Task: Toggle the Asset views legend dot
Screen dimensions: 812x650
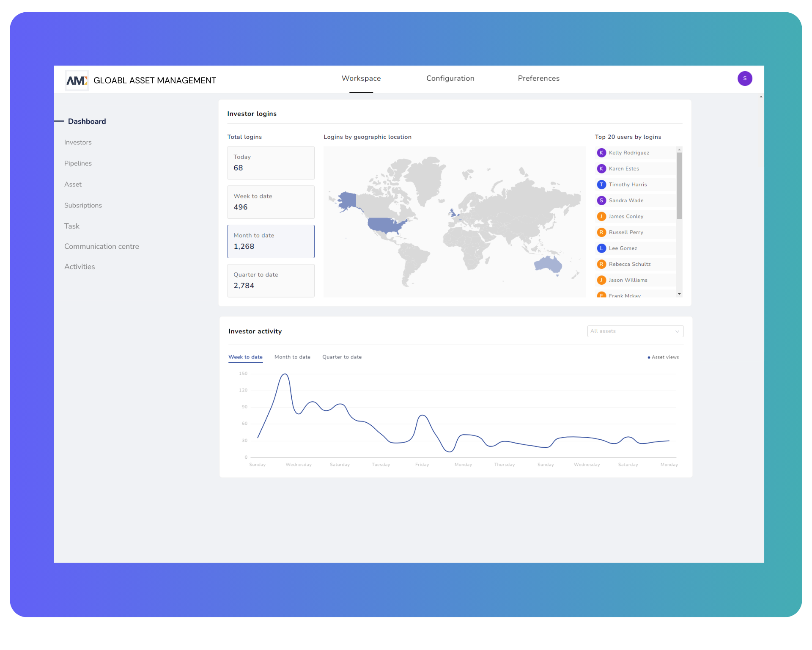Action: (649, 358)
